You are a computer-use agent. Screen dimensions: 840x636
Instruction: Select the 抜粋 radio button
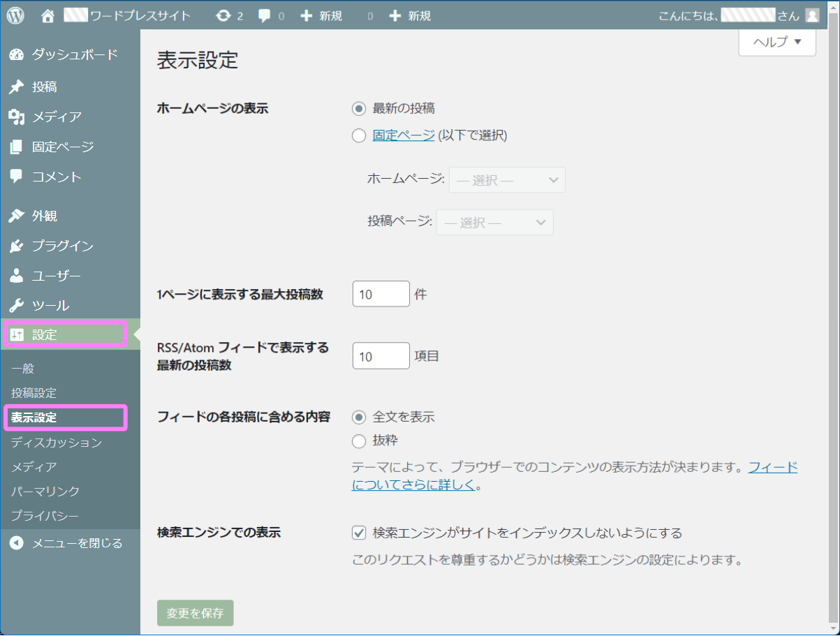pos(358,441)
